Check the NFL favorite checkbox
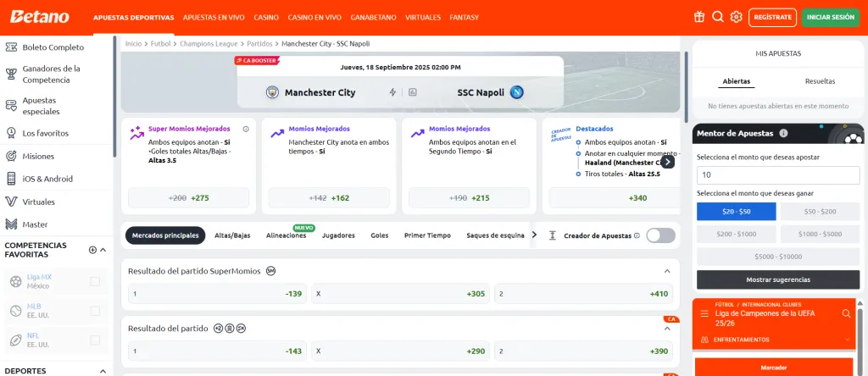 pyautogui.click(x=95, y=340)
